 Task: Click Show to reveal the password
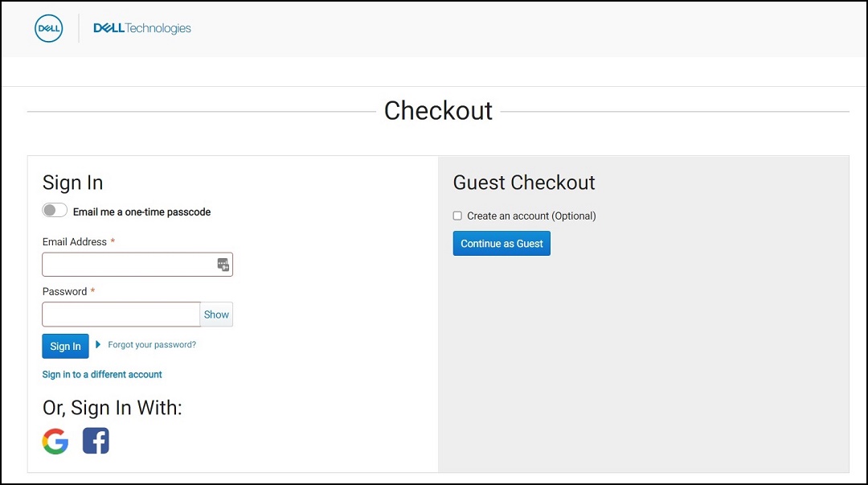[216, 314]
